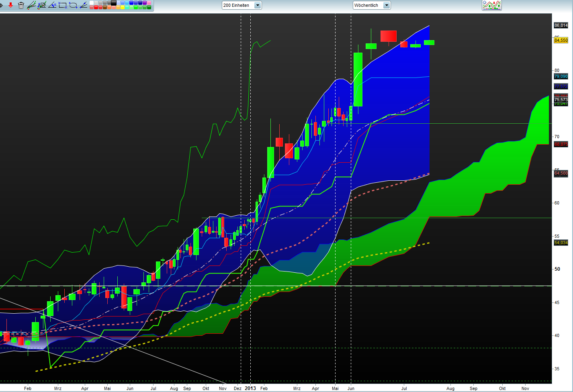
Task: Click the 50 tick on price axis
Action: [x=557, y=269]
